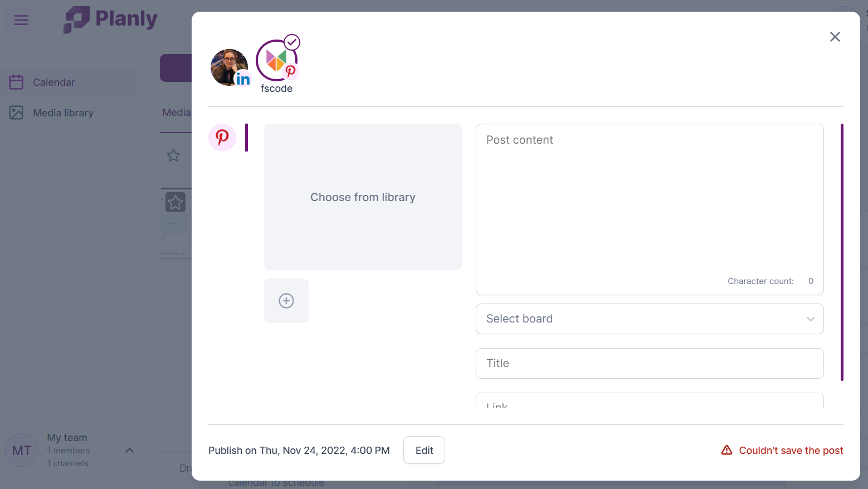Select the Pinterest network tab icon
Screen dimensions: 868x489
222,138
